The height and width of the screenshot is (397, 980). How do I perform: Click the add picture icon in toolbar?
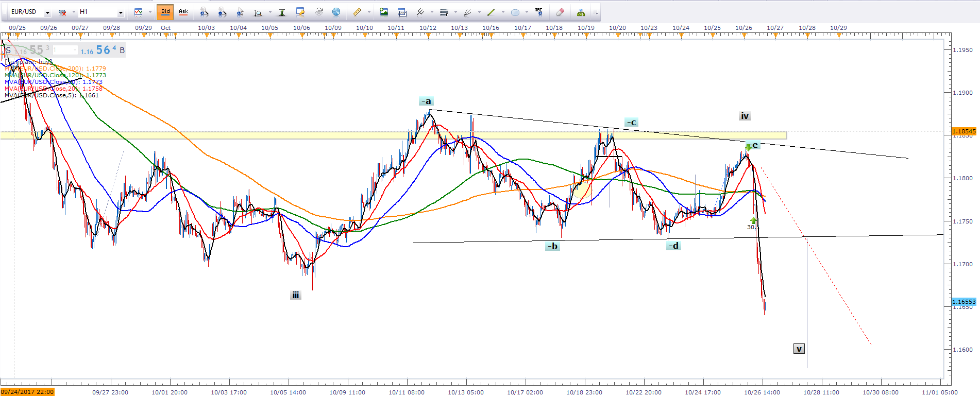pyautogui.click(x=384, y=12)
